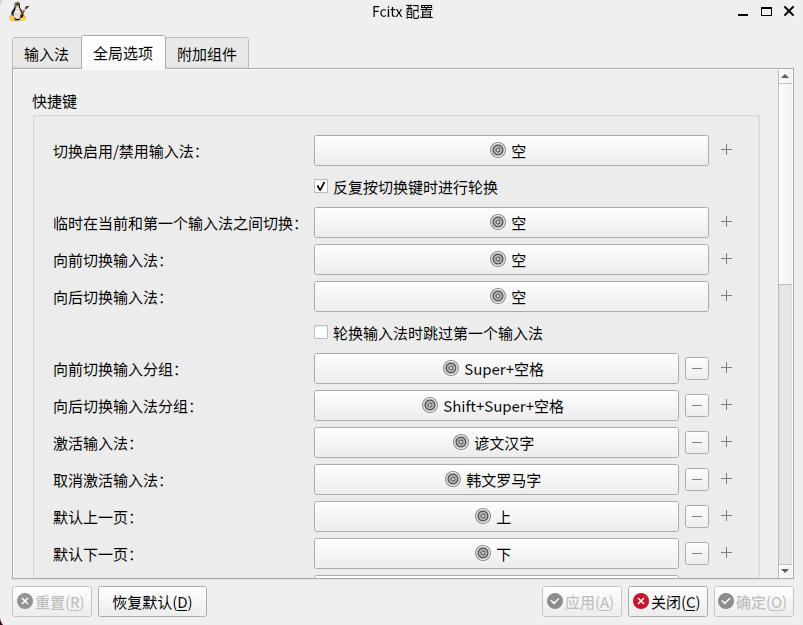Remove shortcut for 向后切换输入法分组
The height and width of the screenshot is (625, 803).
(x=697, y=405)
